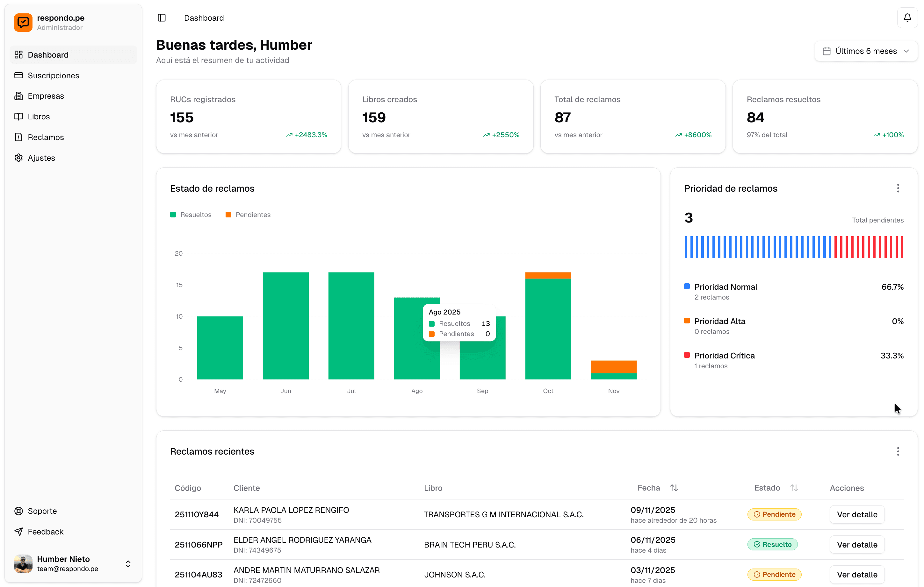
Task: Go to Suscripciones in sidebar
Action: click(53, 75)
